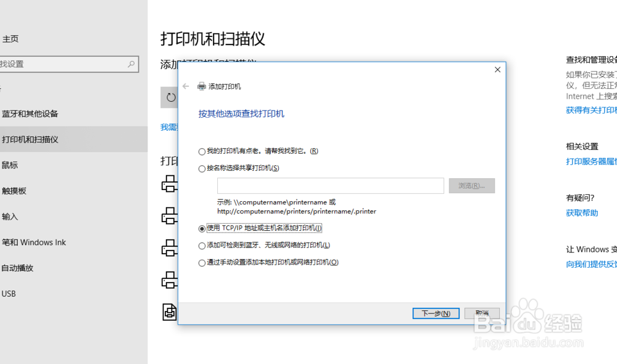Click the shared printer name input field
The image size is (617, 364).
click(330, 186)
